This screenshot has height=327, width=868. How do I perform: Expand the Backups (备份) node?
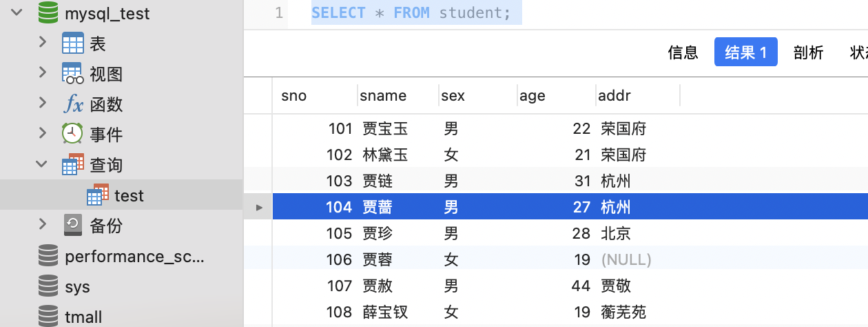point(43,224)
